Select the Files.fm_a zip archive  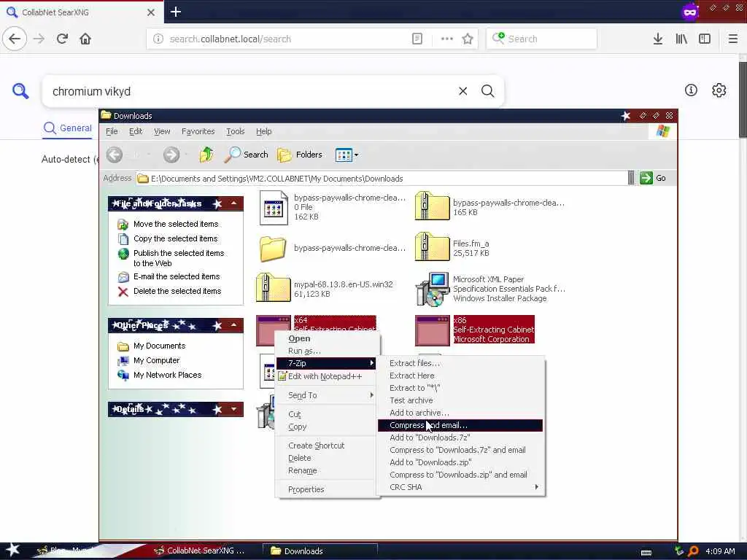point(452,248)
